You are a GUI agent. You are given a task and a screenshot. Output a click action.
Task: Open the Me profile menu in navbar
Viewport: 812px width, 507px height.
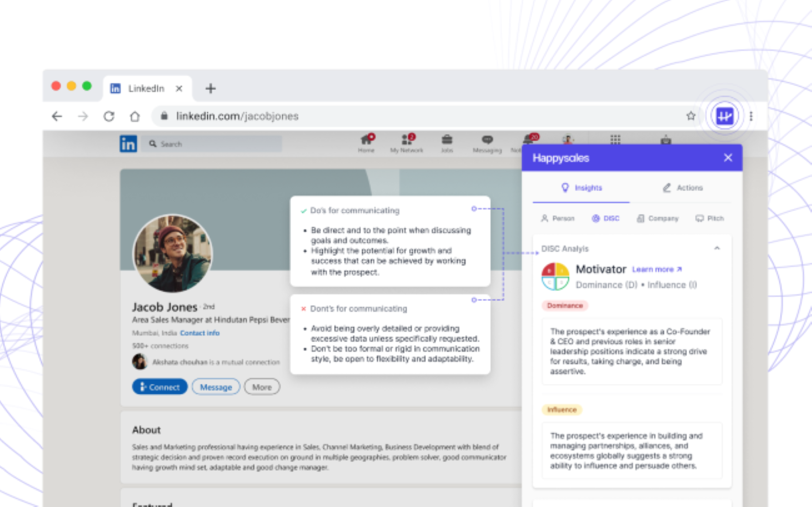coord(567,139)
